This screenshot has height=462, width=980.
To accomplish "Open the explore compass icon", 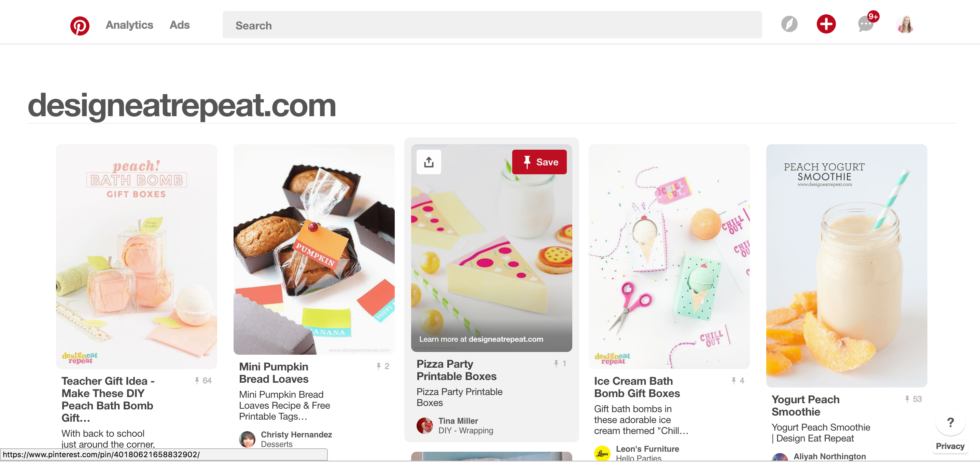I will (x=789, y=24).
